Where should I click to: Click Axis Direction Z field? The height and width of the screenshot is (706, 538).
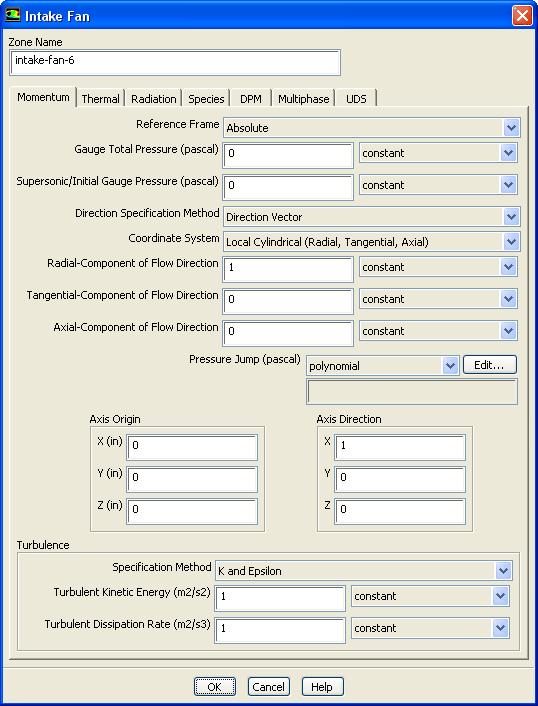[400, 511]
